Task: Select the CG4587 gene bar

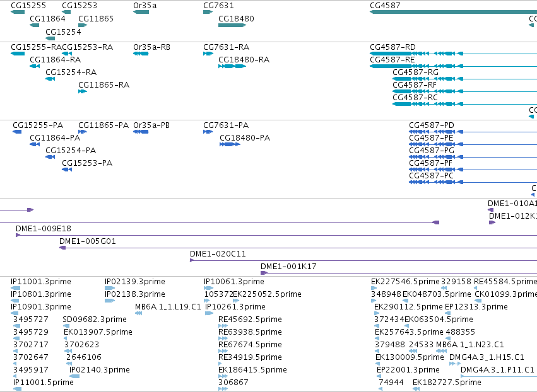Action: coord(454,12)
